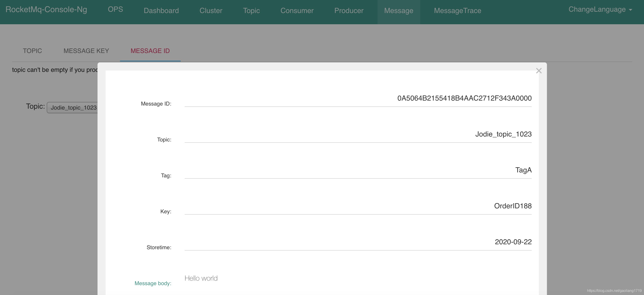Open the Consumer page
This screenshot has height=295, width=644.
coord(297,11)
